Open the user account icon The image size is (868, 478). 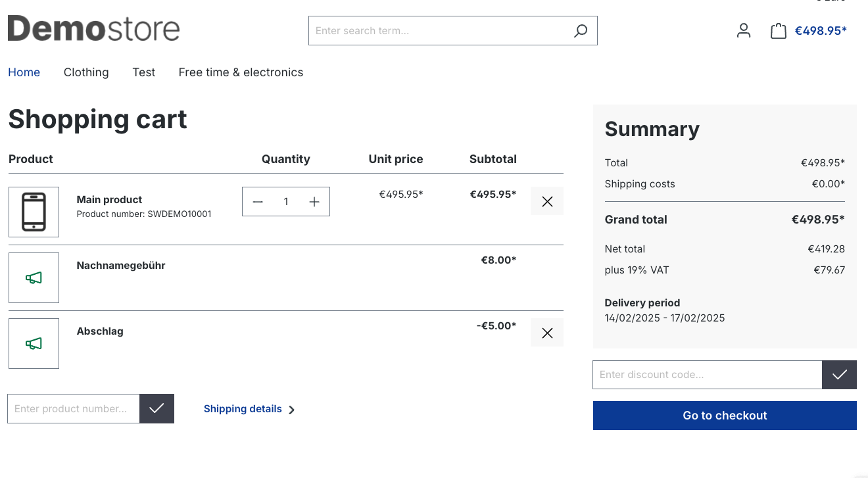click(x=744, y=31)
